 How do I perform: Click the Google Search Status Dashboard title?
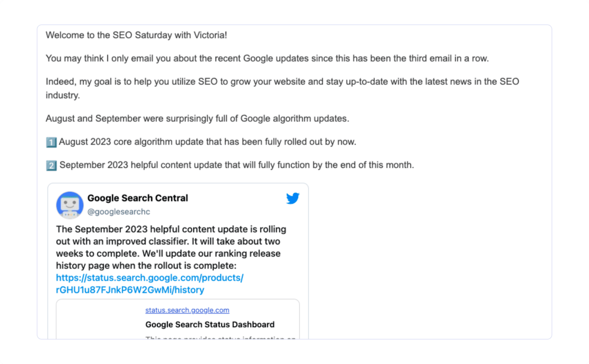click(210, 325)
